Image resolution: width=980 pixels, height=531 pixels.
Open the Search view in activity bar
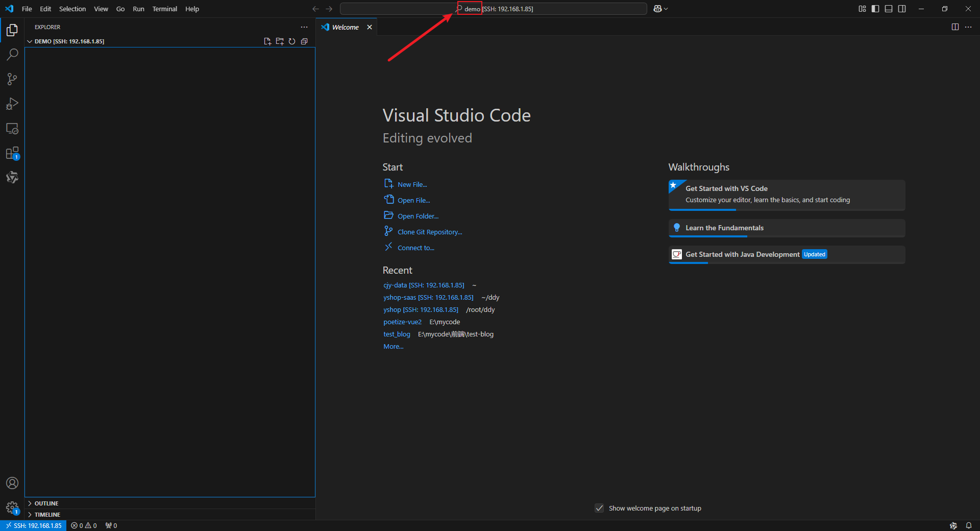pyautogui.click(x=12, y=55)
